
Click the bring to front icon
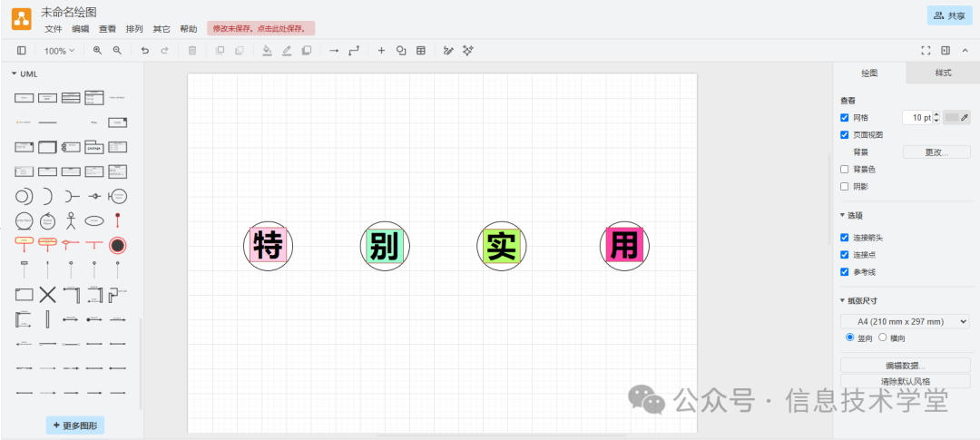coord(220,51)
